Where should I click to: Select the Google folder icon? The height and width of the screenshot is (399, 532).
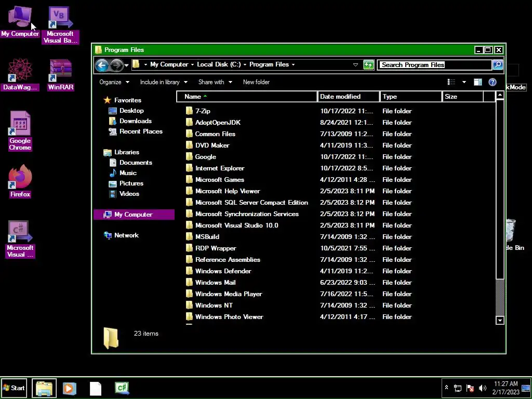coord(189,157)
